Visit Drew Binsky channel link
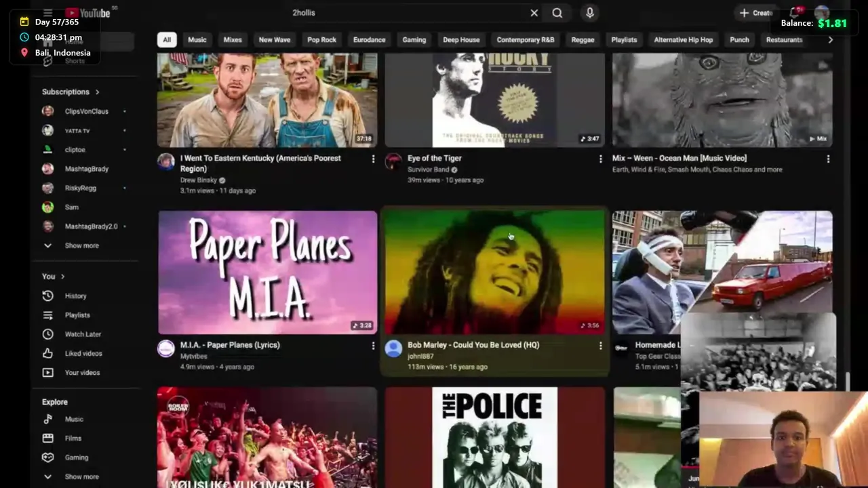Viewport: 868px width, 488px height. (199, 180)
